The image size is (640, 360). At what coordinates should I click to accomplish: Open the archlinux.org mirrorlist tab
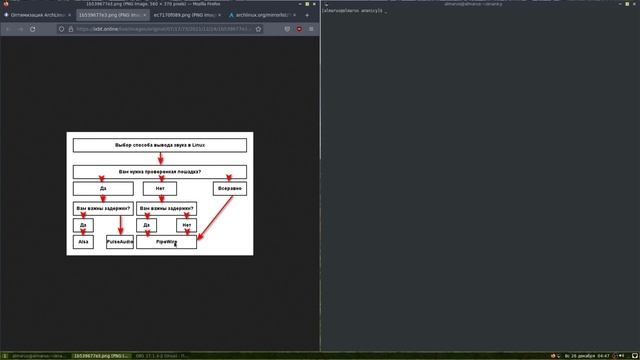[262, 15]
